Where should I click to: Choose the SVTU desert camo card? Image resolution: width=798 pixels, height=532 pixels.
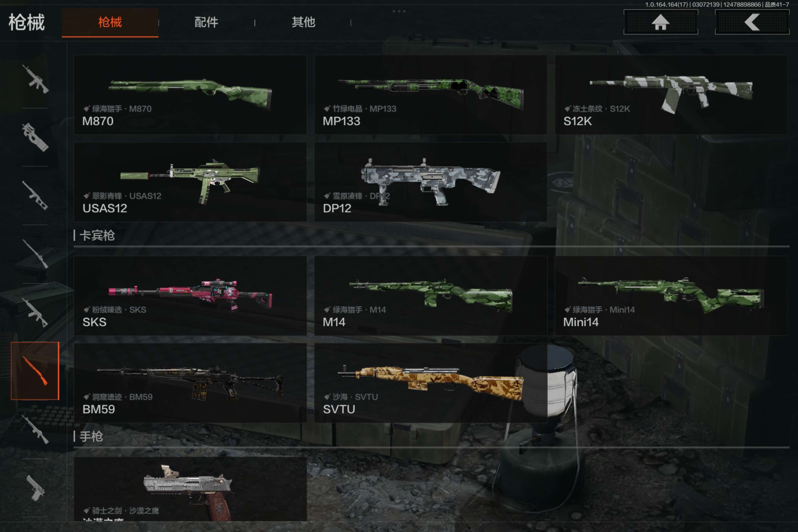[431, 383]
